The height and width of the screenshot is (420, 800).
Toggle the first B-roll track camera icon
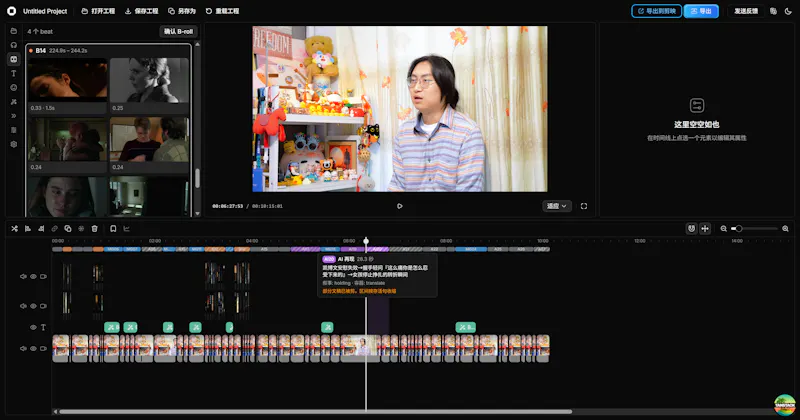43,276
